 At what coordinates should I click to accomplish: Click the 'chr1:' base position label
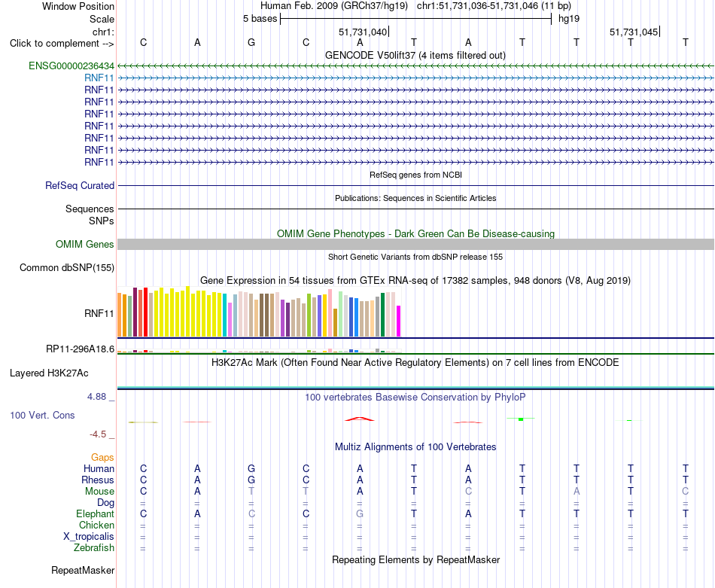tap(103, 32)
